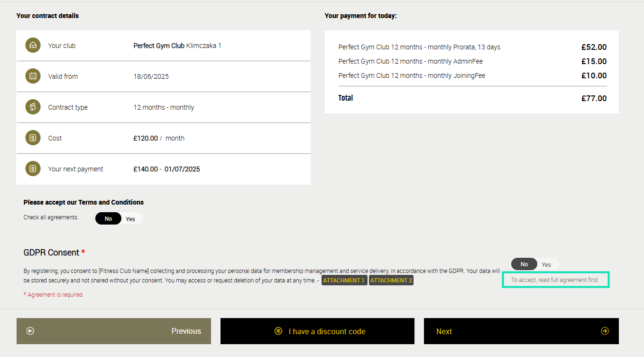Proceed with the Next button
644x357 pixels.
pyautogui.click(x=521, y=331)
